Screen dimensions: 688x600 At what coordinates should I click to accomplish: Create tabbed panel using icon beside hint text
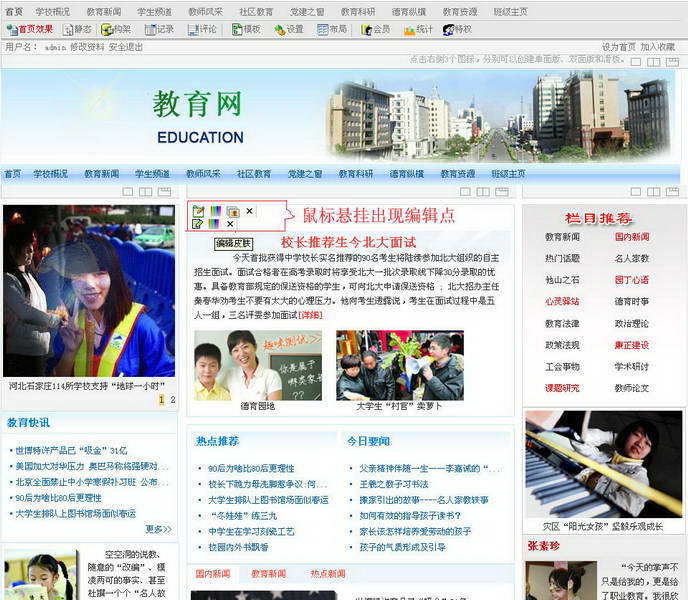pyautogui.click(x=672, y=62)
